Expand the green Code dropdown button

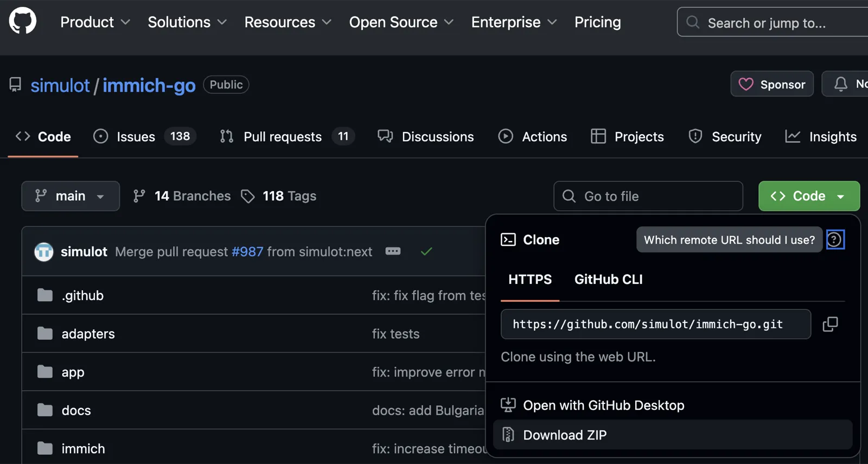click(x=808, y=196)
